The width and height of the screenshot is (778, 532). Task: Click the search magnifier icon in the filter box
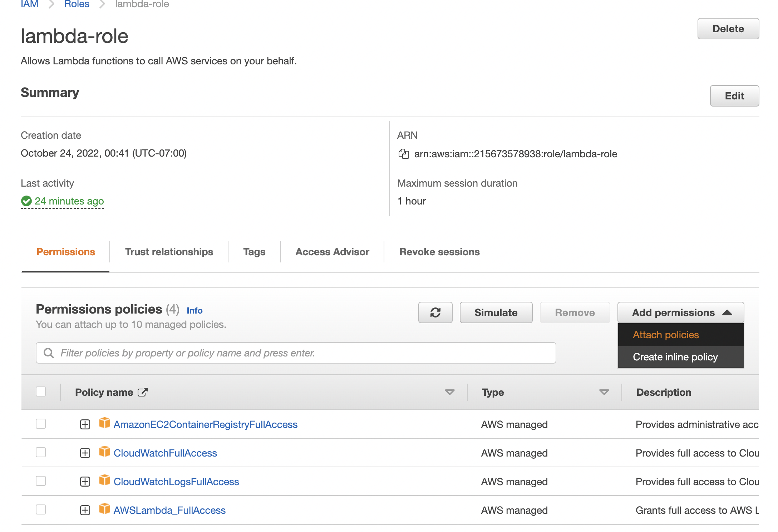[49, 353]
